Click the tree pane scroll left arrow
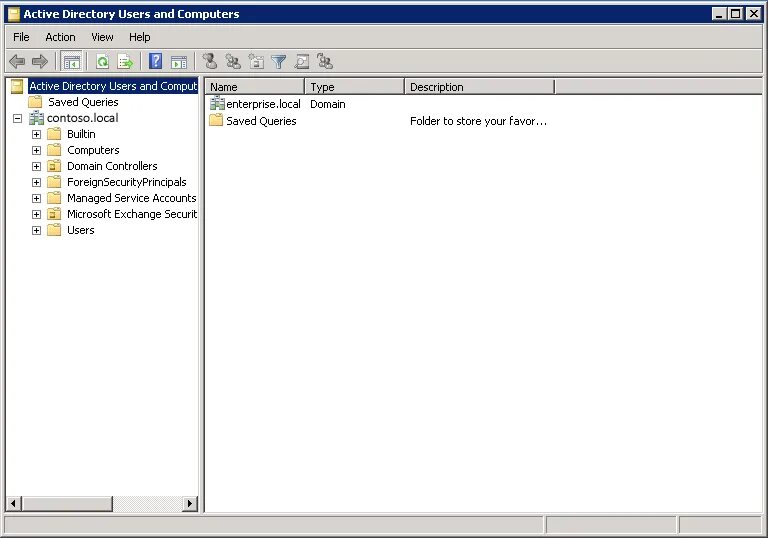 13,503
